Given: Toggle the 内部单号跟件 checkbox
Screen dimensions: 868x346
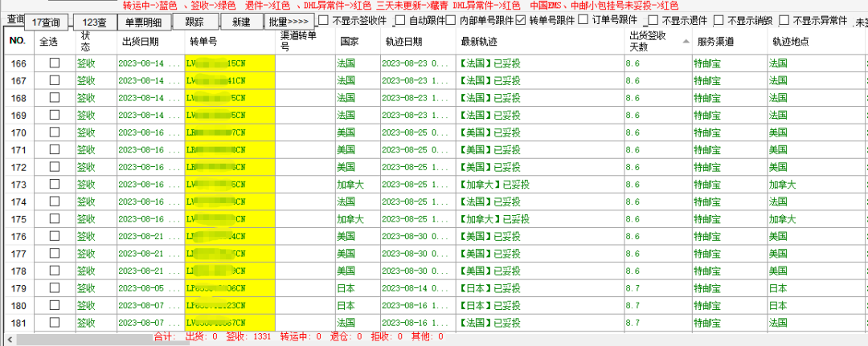Looking at the screenshot, I should click(x=451, y=20).
